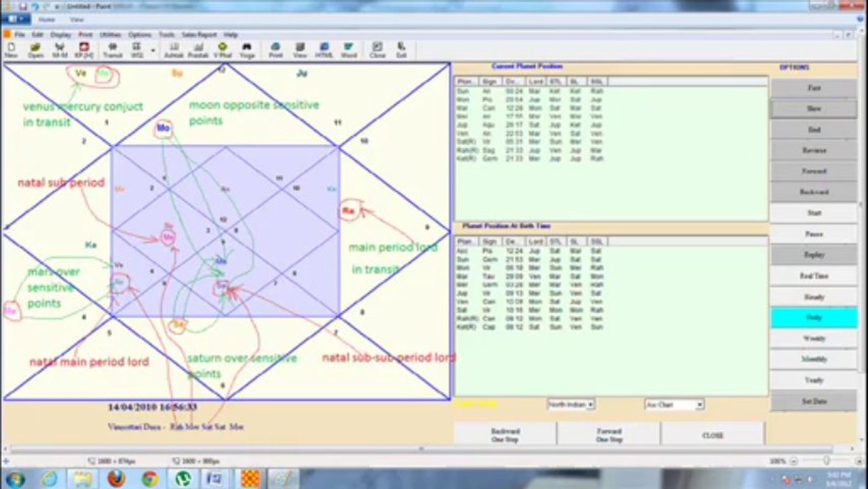The width and height of the screenshot is (868, 489).
Task: Click the Pause button
Action: tap(814, 234)
